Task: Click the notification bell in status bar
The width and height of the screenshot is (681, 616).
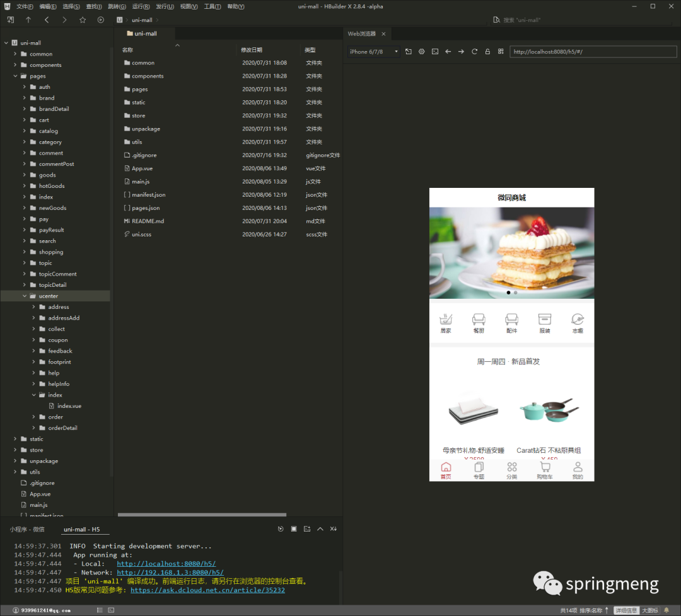Action: point(666,610)
